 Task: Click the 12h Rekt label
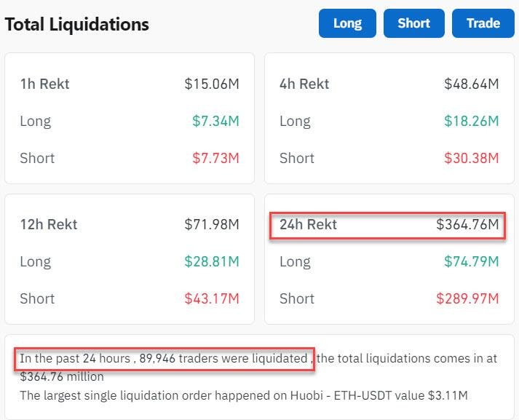pyautogui.click(x=48, y=225)
